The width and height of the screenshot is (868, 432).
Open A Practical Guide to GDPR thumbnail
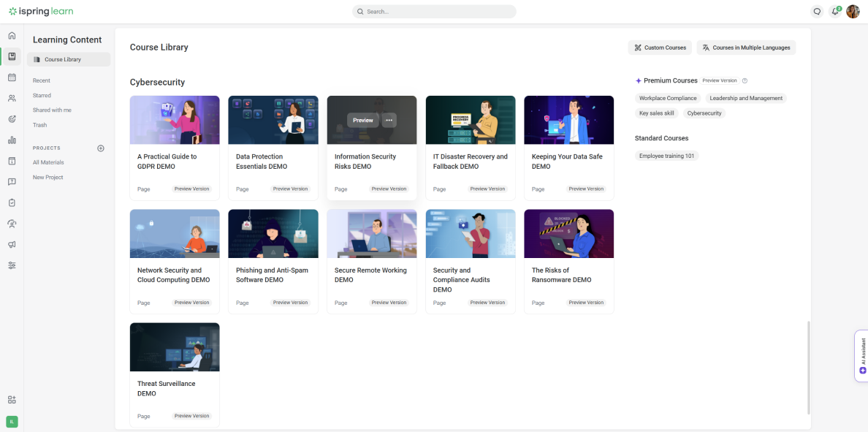pyautogui.click(x=175, y=120)
